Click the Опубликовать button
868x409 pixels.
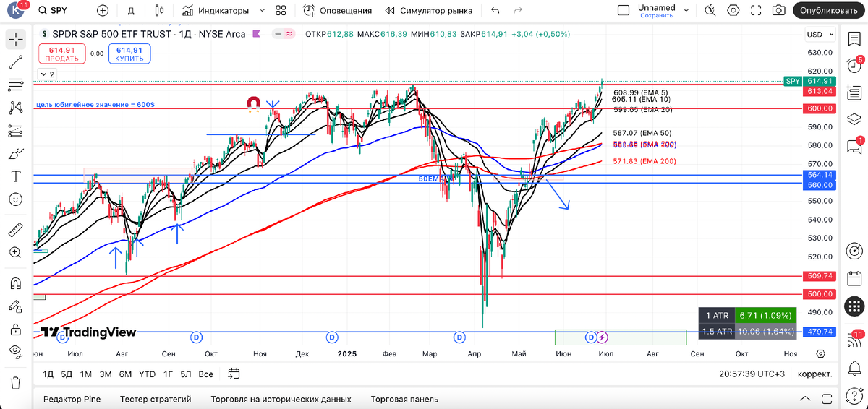(829, 10)
